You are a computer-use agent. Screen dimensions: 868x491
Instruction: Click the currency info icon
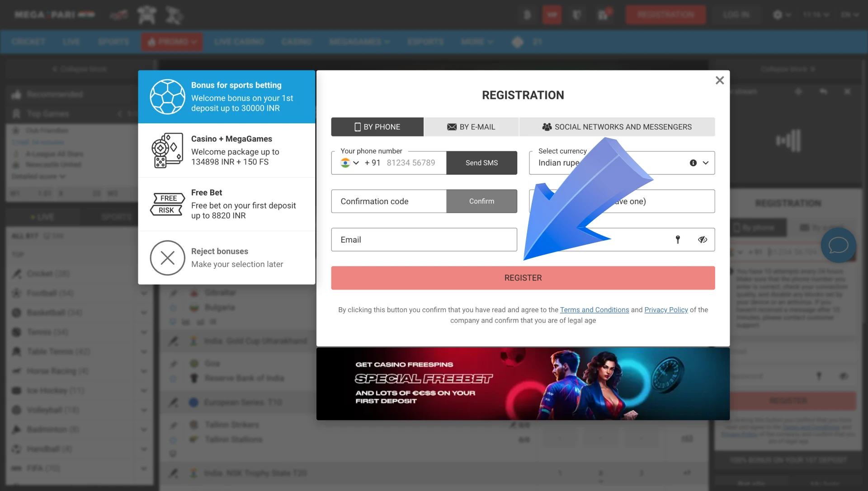coord(693,163)
